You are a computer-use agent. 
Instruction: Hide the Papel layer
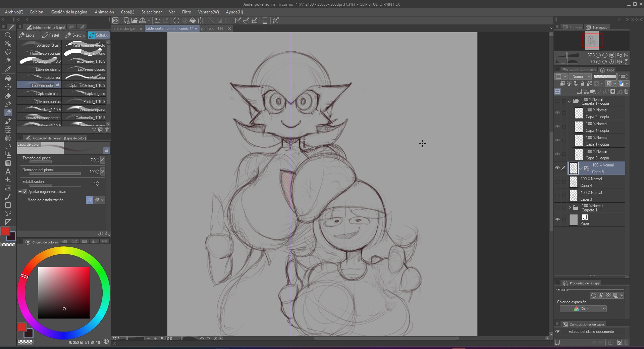(x=557, y=219)
